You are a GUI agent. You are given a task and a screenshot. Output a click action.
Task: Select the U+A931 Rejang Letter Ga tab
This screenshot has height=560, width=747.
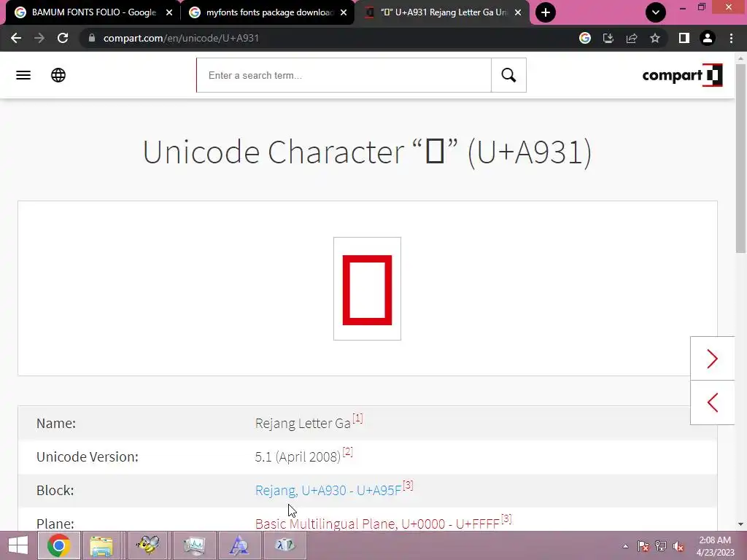(443, 12)
